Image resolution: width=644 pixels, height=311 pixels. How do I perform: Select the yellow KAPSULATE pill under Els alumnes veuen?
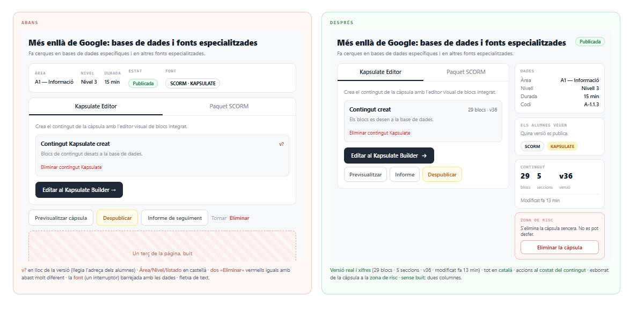point(562,146)
